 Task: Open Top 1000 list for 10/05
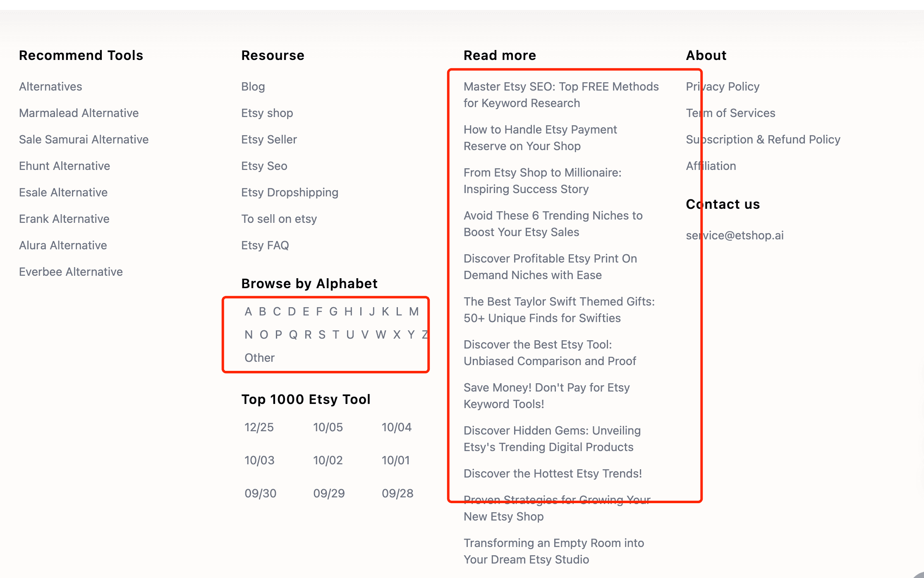[x=328, y=427]
